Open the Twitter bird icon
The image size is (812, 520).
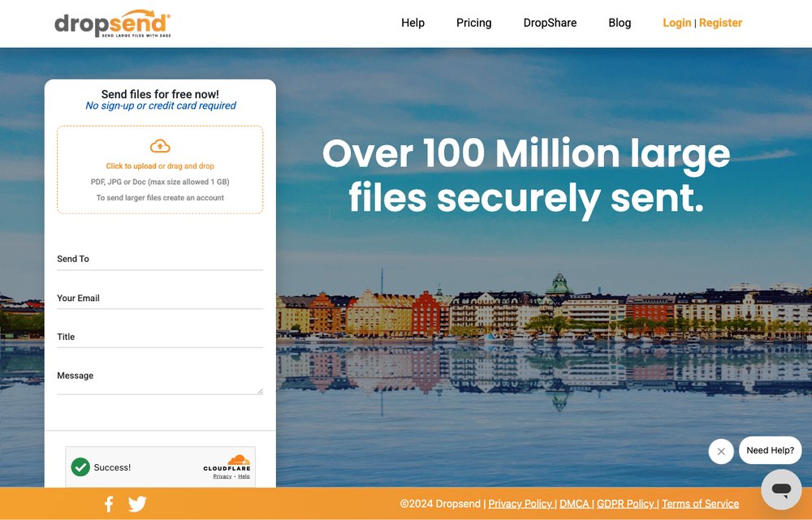[x=137, y=504]
